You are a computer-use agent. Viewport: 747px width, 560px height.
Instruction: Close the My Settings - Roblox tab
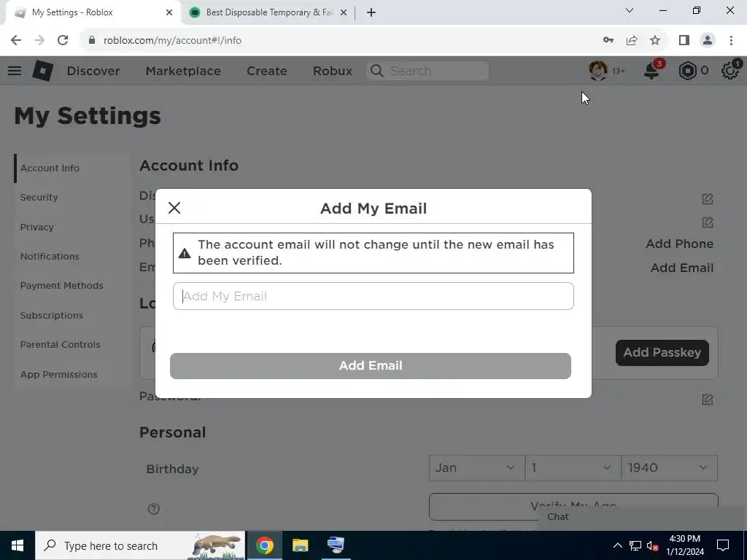169,12
